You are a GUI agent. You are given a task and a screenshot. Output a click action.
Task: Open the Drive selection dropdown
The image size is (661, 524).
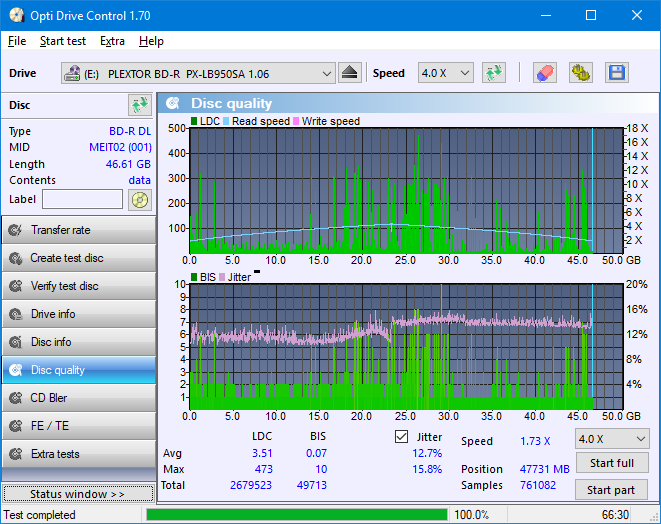[198, 73]
